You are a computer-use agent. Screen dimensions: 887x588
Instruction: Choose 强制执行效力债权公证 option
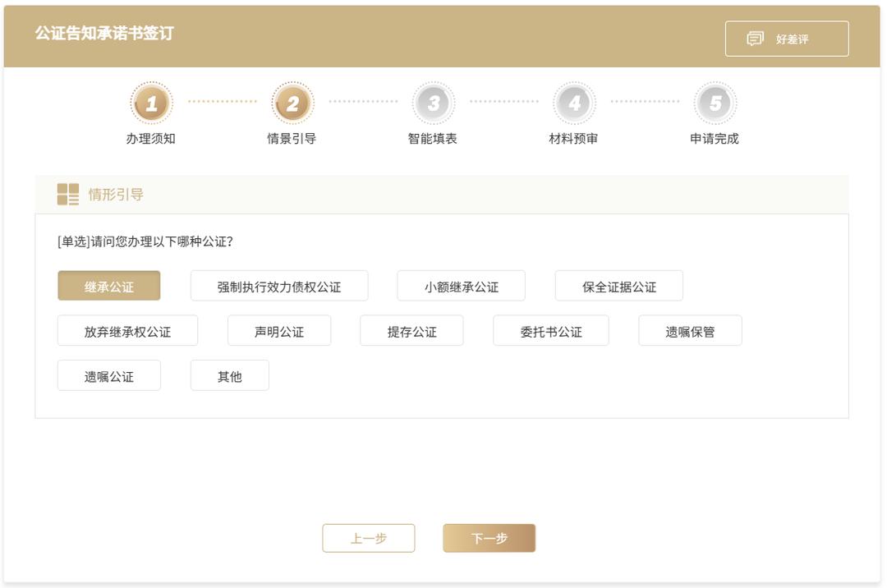279,286
